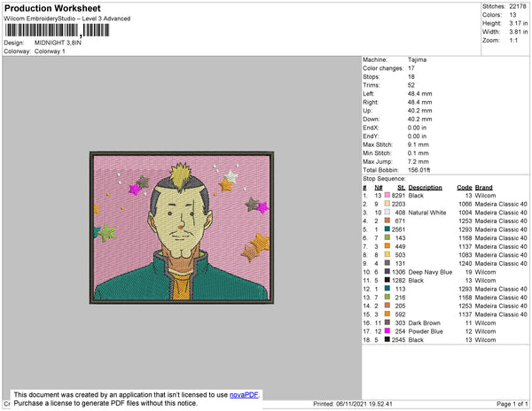Image resolution: width=532 pixels, height=411 pixels.
Task: Select the 'Dark Brown' description
Action: pyautogui.click(x=425, y=323)
